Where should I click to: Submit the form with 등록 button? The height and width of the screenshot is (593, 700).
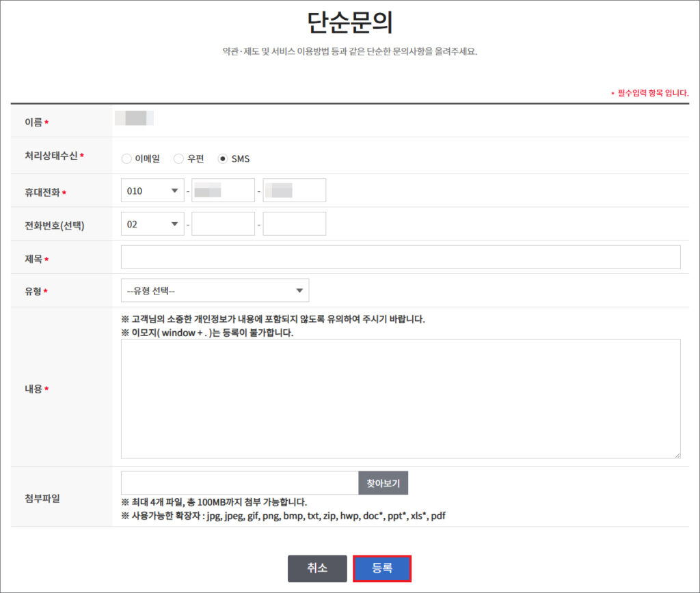(x=382, y=568)
